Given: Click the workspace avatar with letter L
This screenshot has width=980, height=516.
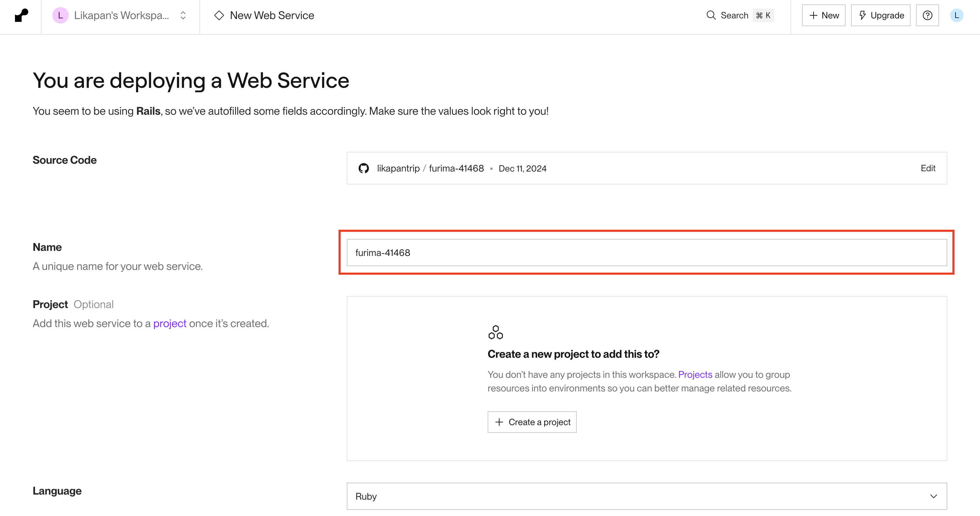Looking at the screenshot, I should (60, 16).
